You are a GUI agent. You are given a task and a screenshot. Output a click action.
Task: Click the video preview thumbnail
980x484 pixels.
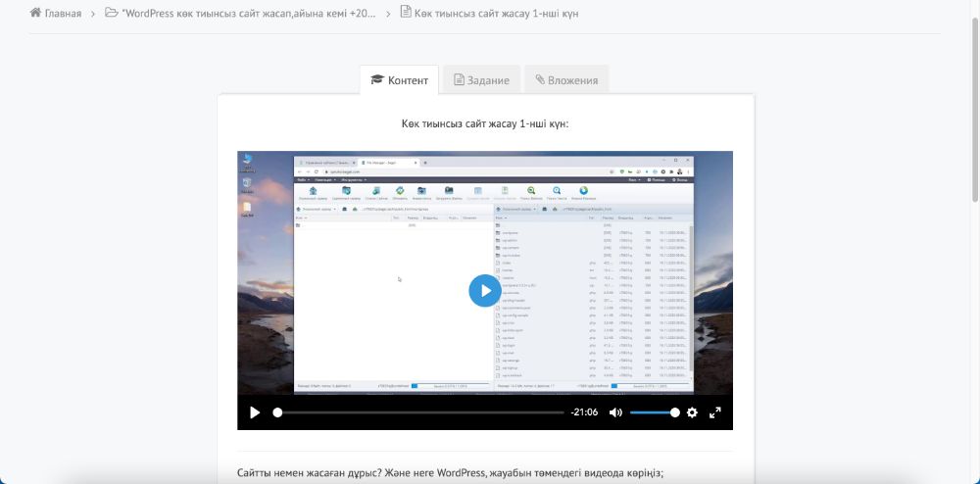pyautogui.click(x=485, y=273)
